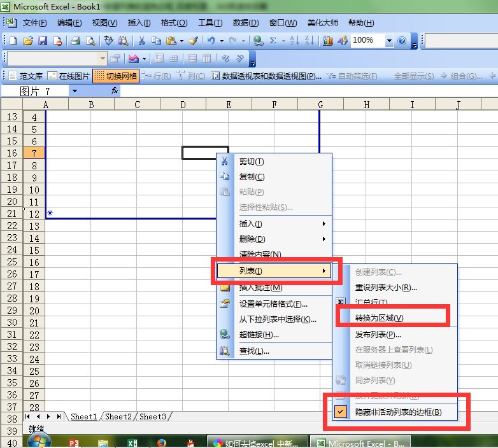Open Excel Help question mark icon

click(x=402, y=41)
